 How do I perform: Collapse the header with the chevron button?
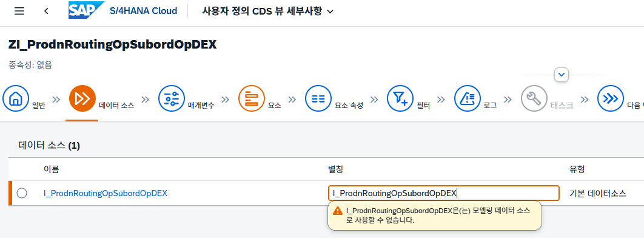(x=562, y=75)
